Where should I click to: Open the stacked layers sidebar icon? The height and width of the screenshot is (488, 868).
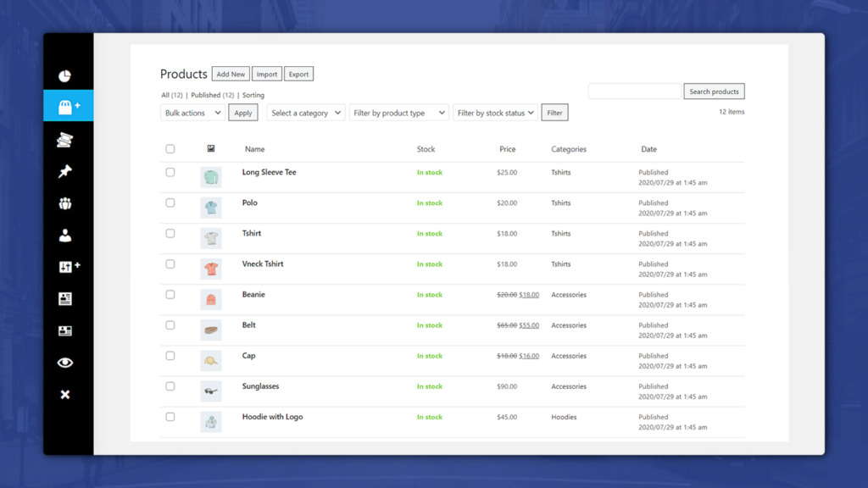tap(64, 140)
